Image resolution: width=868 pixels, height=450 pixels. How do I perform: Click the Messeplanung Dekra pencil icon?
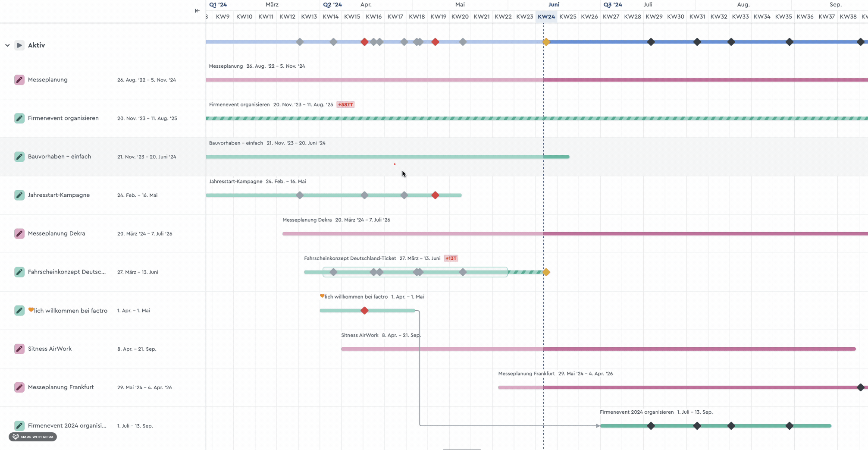[x=19, y=233]
